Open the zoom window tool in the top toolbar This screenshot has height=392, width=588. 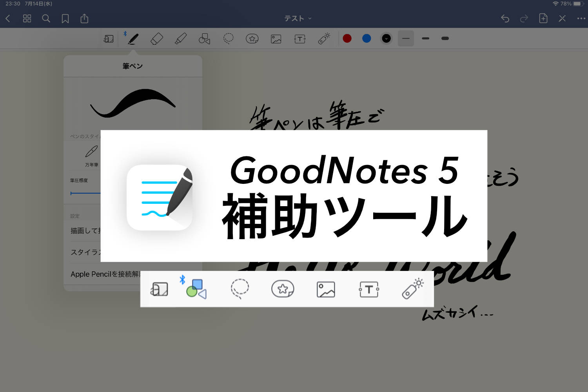click(109, 39)
